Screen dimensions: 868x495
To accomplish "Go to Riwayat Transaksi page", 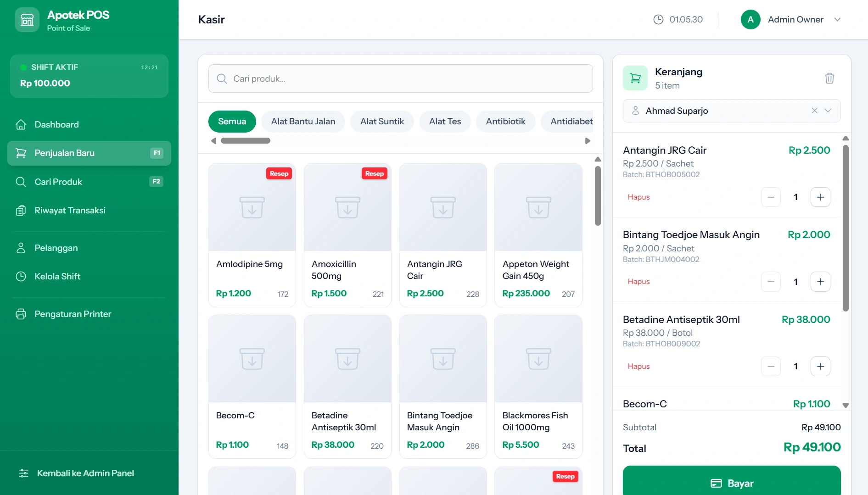I will [x=89, y=210].
